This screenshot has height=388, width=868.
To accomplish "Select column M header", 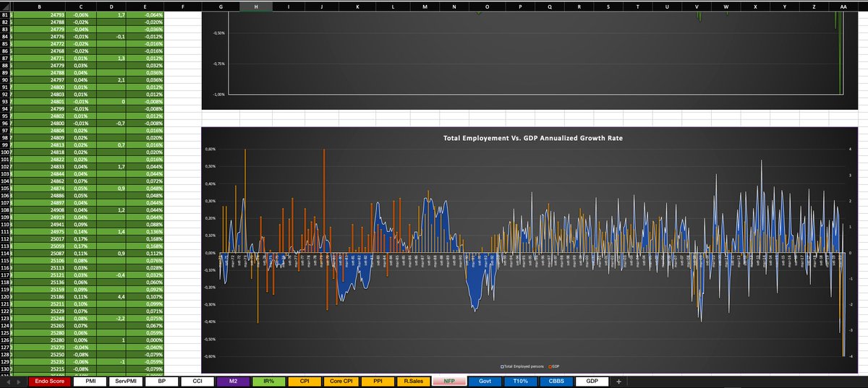I will click(424, 6).
